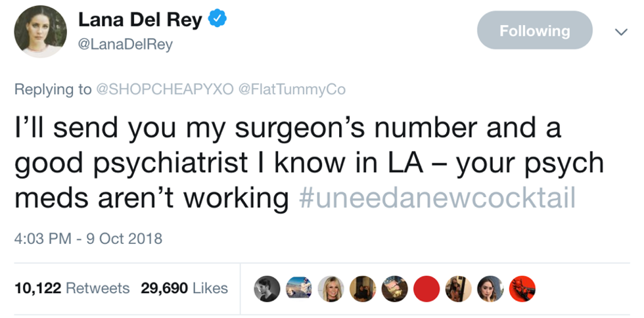
Task: View the 10,122 Retweets list
Action: pyautogui.click(x=72, y=288)
